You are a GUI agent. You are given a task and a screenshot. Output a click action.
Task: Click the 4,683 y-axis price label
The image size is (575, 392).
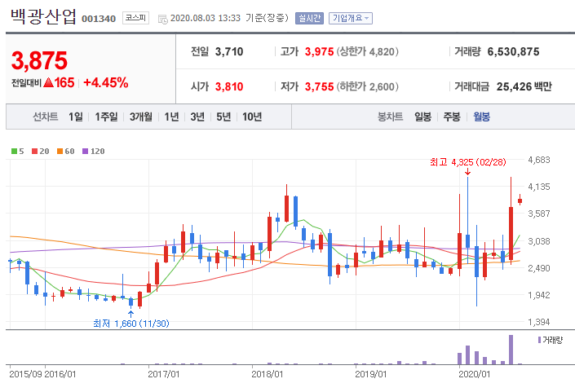pos(538,160)
